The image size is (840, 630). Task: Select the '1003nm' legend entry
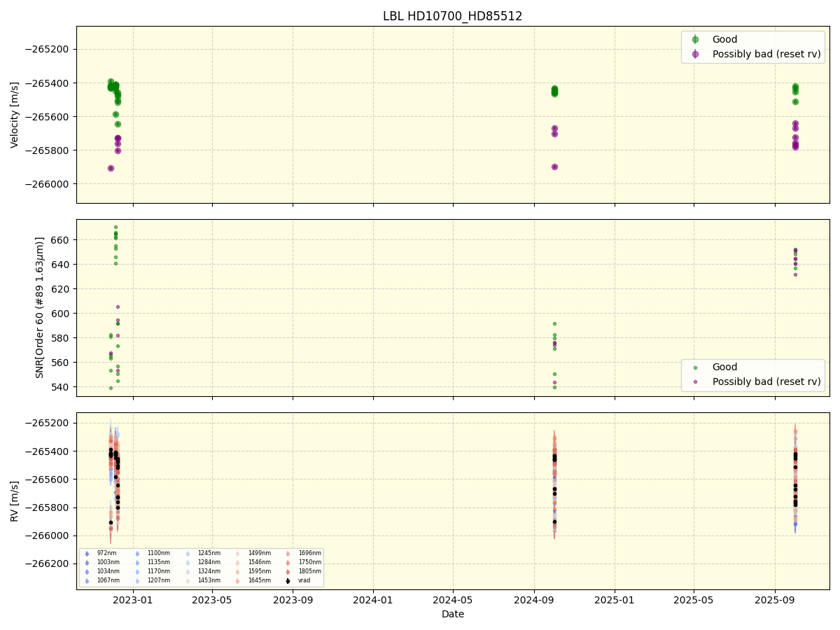click(x=108, y=562)
